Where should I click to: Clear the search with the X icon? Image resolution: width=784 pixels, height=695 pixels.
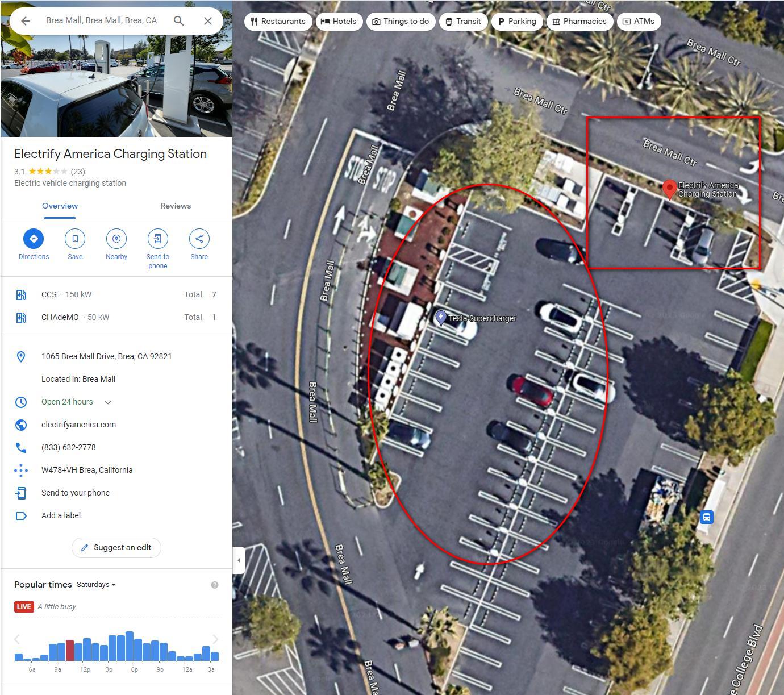[208, 21]
